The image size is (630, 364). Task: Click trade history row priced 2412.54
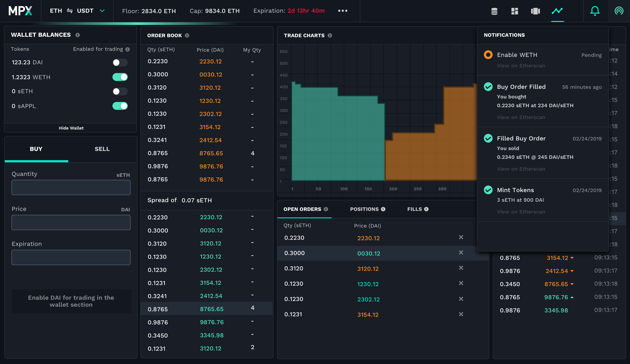tap(559, 271)
